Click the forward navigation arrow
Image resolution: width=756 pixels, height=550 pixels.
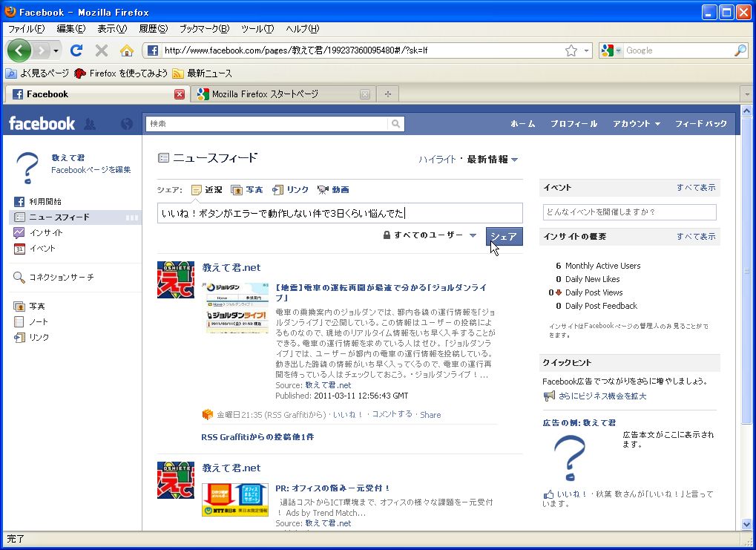point(42,50)
